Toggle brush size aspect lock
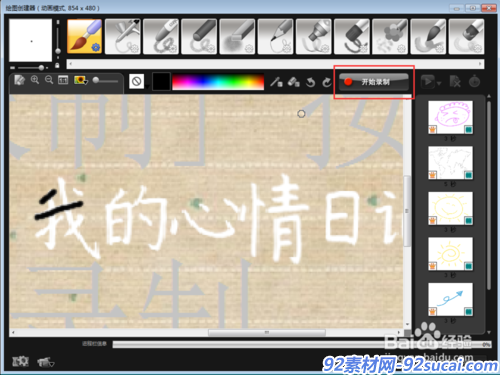This screenshot has width=500, height=375. click(x=57, y=65)
